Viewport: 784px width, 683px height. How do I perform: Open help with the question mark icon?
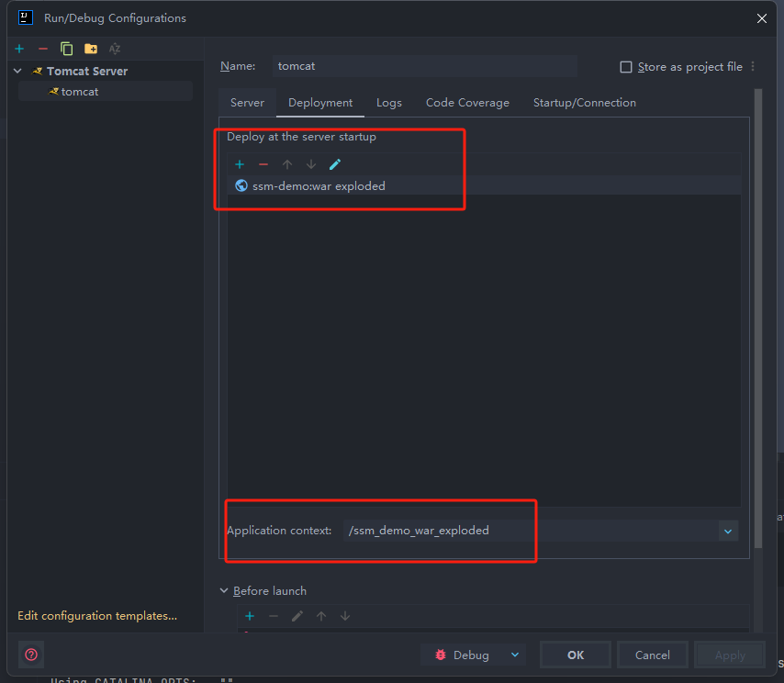tap(31, 655)
